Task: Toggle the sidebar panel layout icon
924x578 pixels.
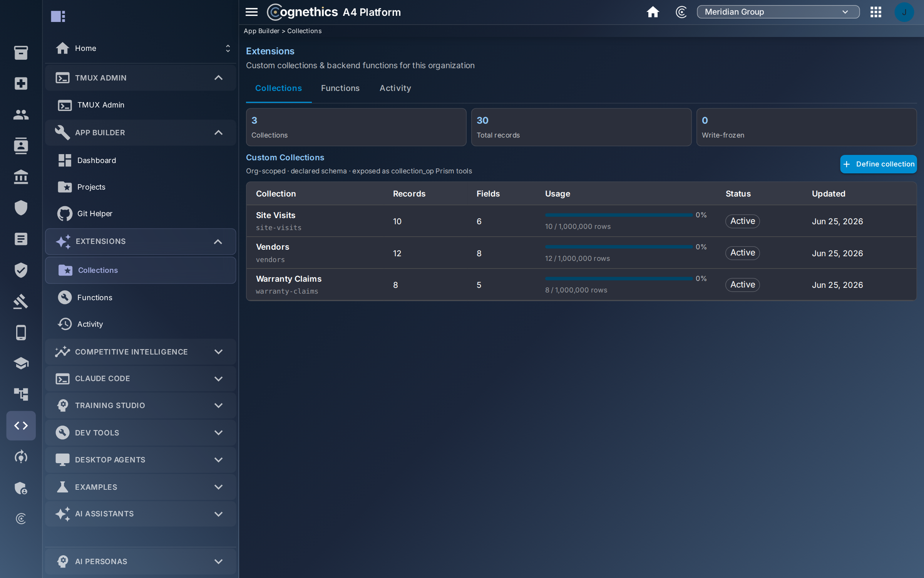Action: [x=58, y=16]
